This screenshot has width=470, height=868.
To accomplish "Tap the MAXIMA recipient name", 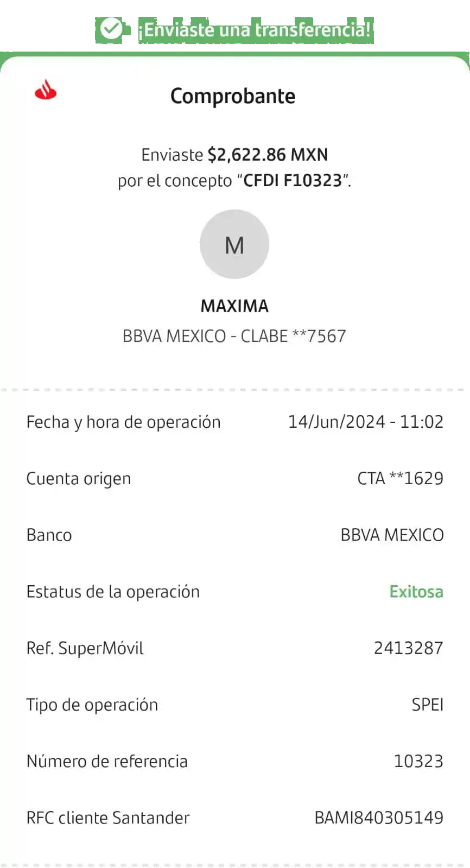I will pyautogui.click(x=234, y=306).
